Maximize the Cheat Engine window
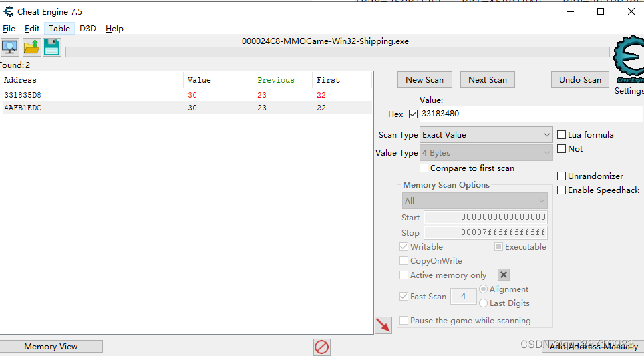 [x=601, y=11]
